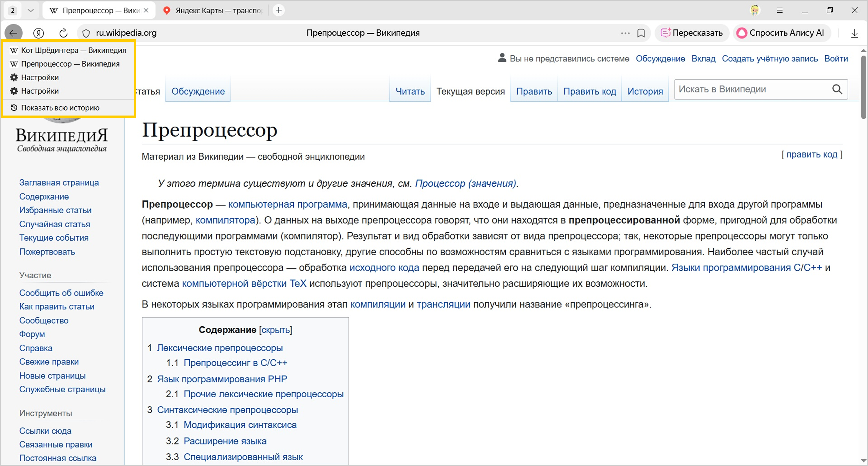
Task: Open the browser hamburger menu
Action: click(780, 10)
